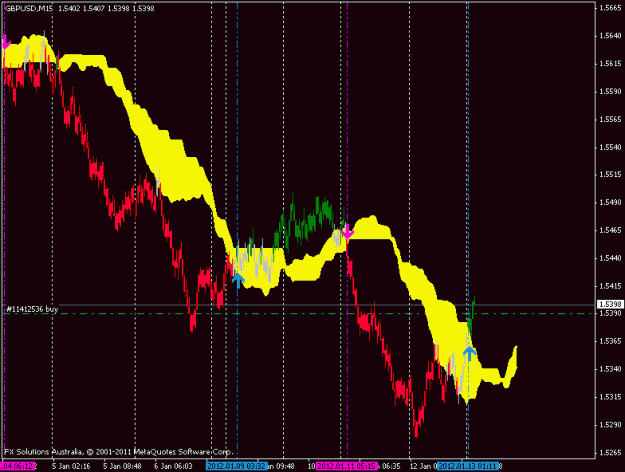Click the magenta 2012.01.11 05:15 time label

pos(346,466)
